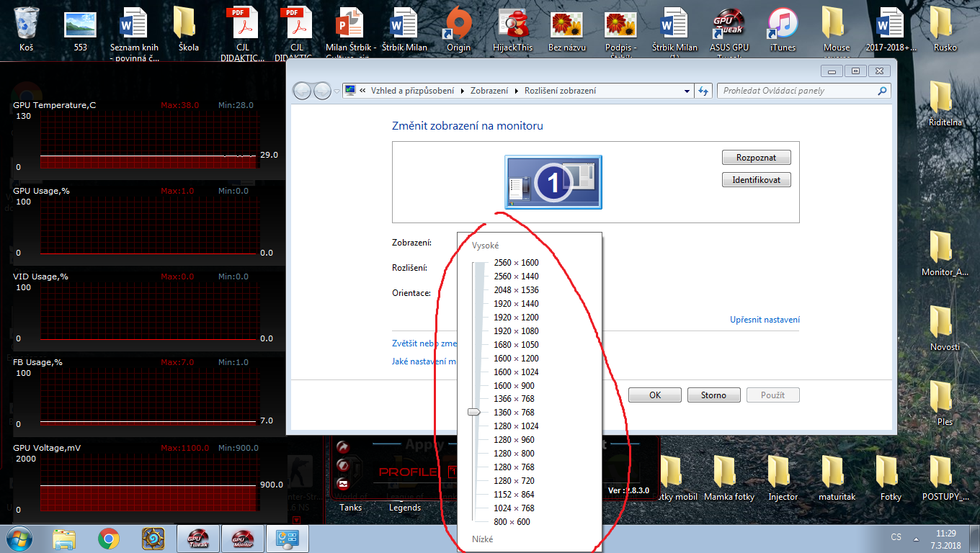The image size is (980, 553).
Task: Click GPU Tweak red graph monitor icon
Action: [x=343, y=484]
